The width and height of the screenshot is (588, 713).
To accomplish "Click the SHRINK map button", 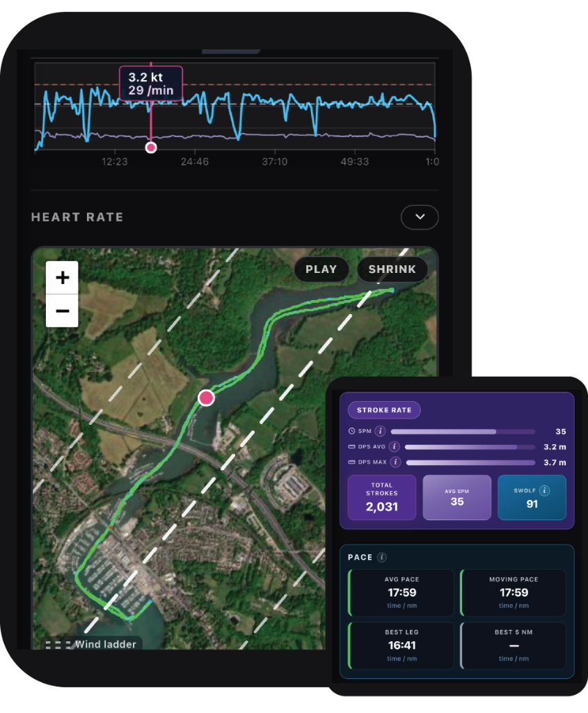I will 392,269.
